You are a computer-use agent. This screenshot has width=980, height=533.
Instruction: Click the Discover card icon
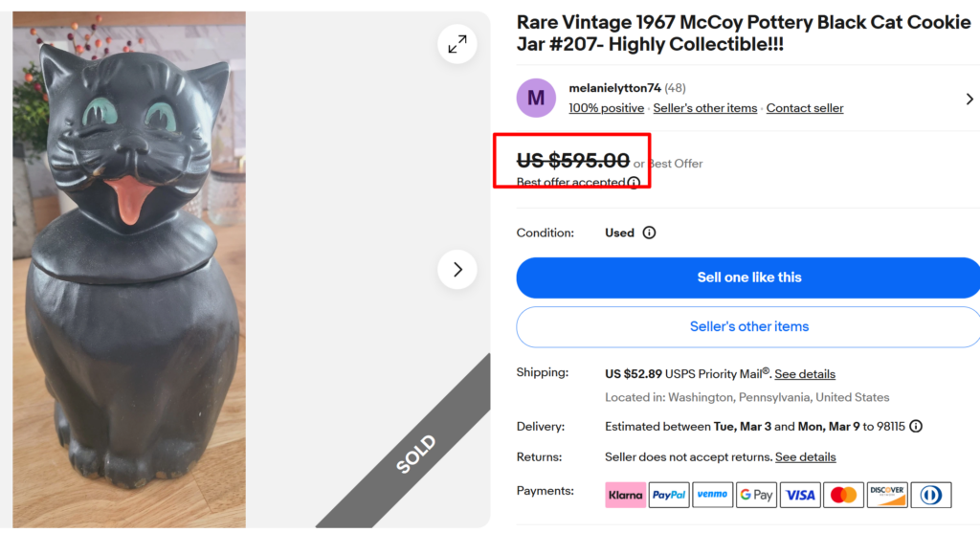pos(887,495)
